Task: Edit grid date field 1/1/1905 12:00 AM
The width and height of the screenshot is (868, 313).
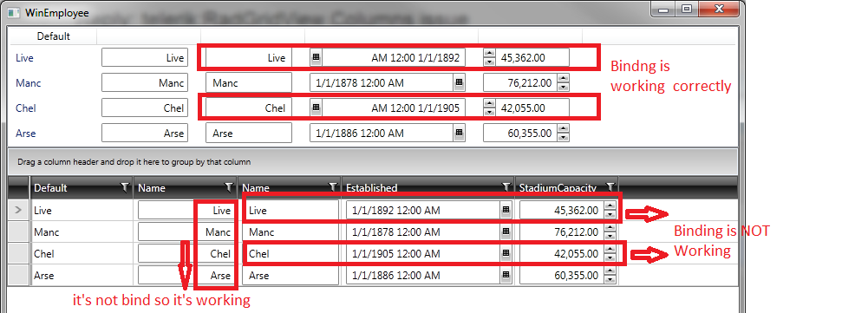Action: coord(423,254)
